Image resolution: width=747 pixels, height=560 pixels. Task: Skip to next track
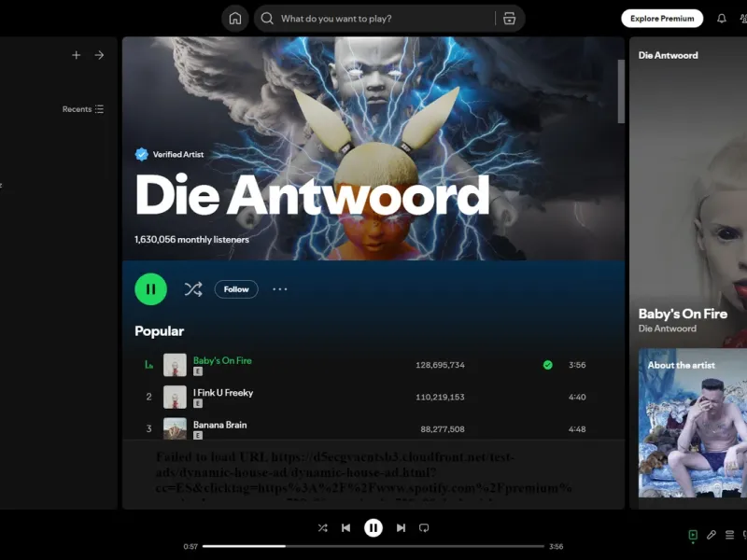click(401, 527)
